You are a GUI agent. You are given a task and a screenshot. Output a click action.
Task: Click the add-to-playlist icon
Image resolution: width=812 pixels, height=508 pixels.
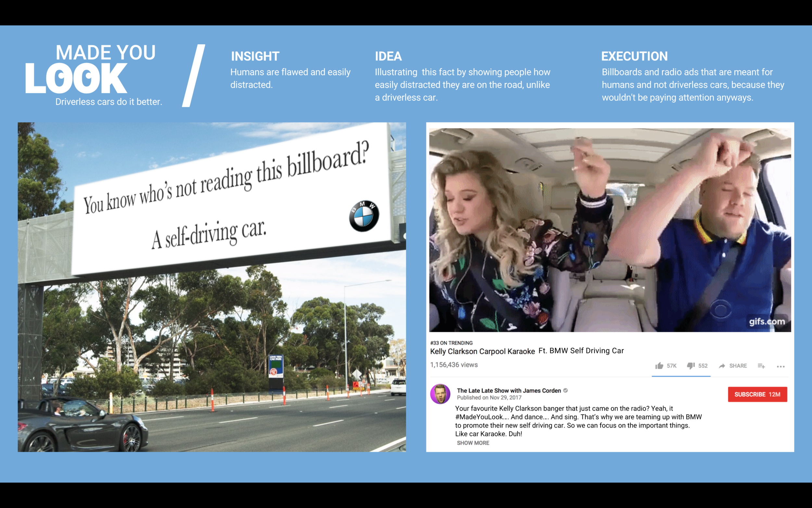[761, 366]
